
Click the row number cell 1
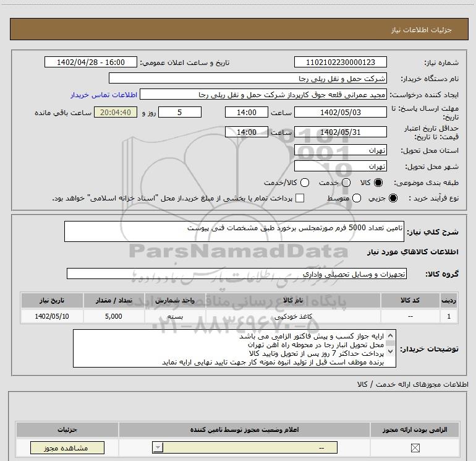pyautogui.click(x=449, y=316)
